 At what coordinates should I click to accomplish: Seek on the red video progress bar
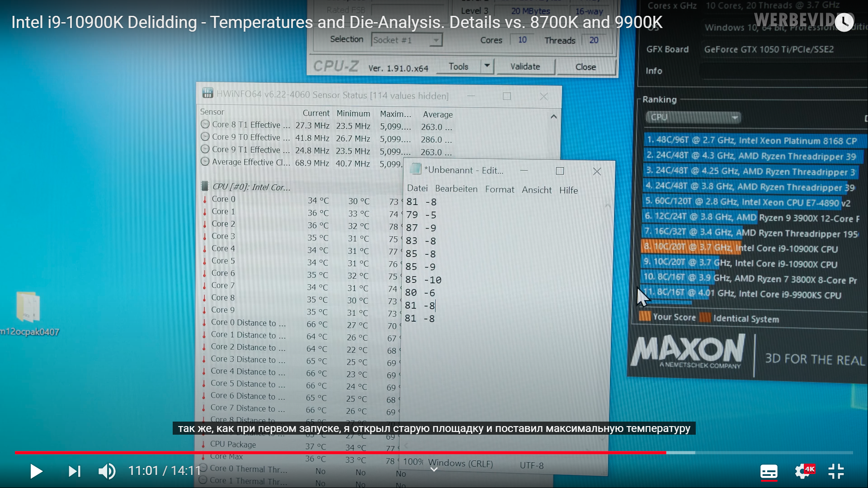pyautogui.click(x=339, y=452)
